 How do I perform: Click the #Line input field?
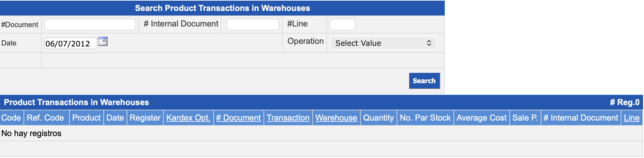pos(342,25)
